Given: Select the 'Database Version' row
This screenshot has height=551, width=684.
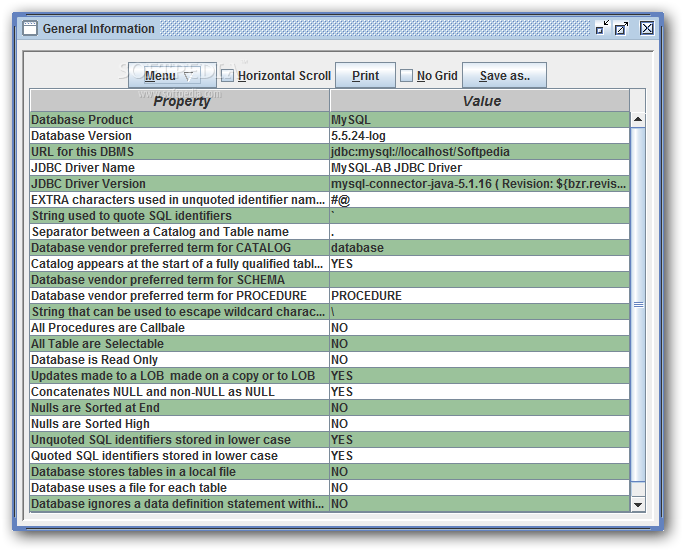Looking at the screenshot, I should (x=330, y=136).
